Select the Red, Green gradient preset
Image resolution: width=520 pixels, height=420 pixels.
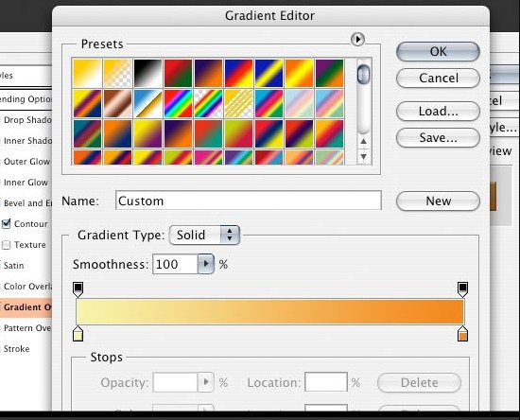point(178,74)
